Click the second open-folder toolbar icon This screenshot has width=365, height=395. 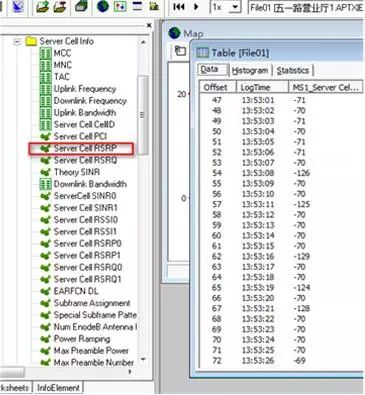[x=59, y=6]
